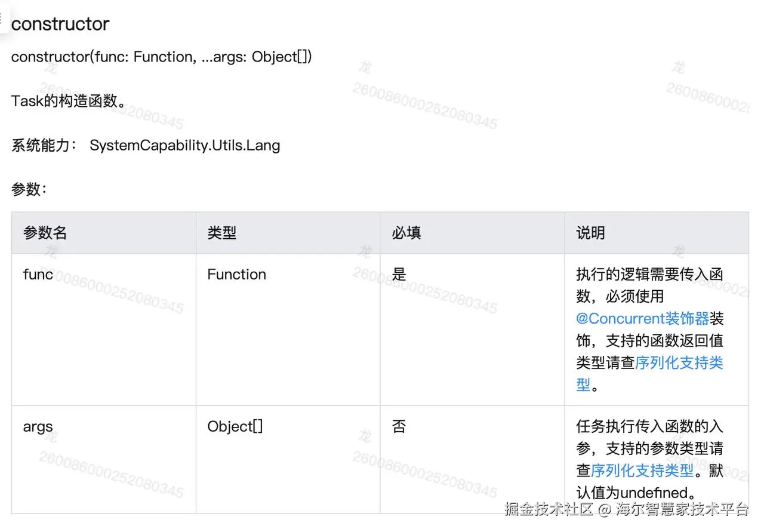Click the SystemCapability.Utils.Lang text
The height and width of the screenshot is (532, 764).
pos(184,145)
